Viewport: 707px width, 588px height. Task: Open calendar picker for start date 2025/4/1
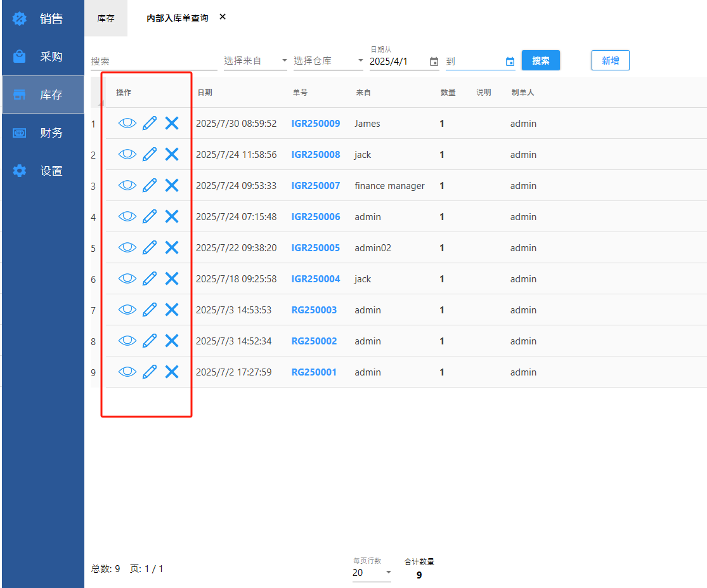click(x=434, y=62)
